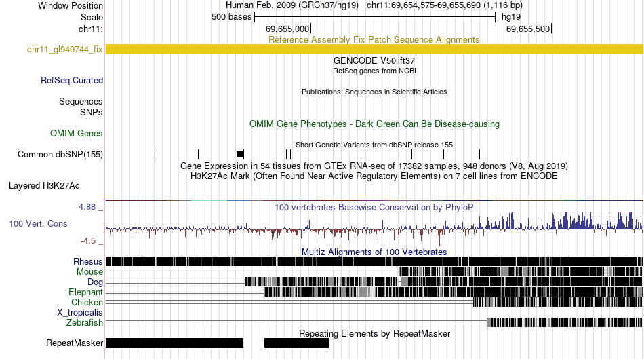644x359 pixels.
Task: Select the Chicken species label
Action: (87, 302)
